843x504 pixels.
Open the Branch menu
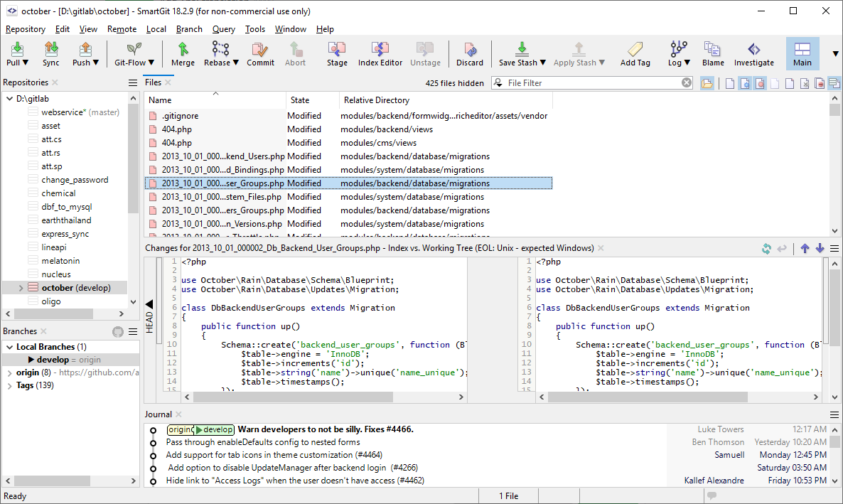point(189,29)
